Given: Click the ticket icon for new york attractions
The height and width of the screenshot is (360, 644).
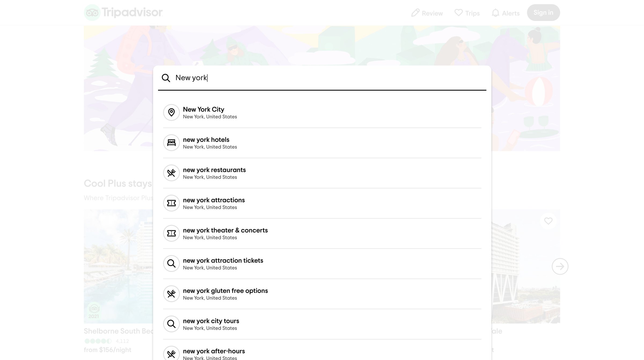Looking at the screenshot, I should pyautogui.click(x=171, y=203).
